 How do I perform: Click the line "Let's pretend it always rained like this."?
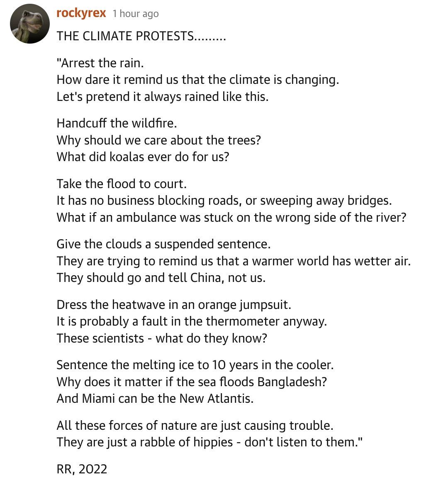pyautogui.click(x=163, y=97)
